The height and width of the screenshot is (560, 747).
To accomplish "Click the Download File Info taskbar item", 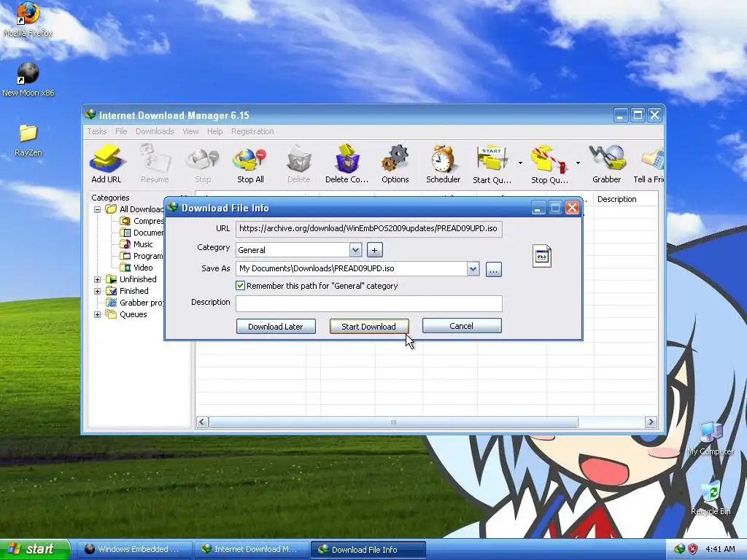I will 368,550.
